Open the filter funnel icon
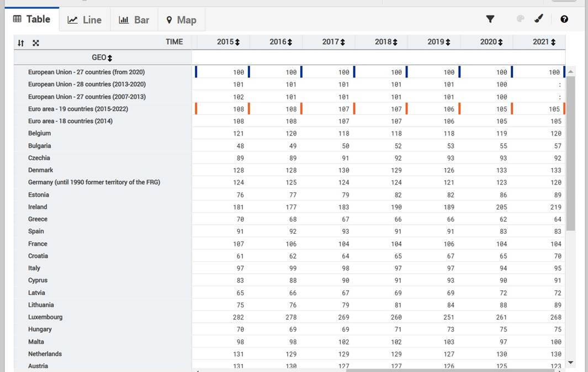Screen dimensions: 588x372 click(x=490, y=19)
